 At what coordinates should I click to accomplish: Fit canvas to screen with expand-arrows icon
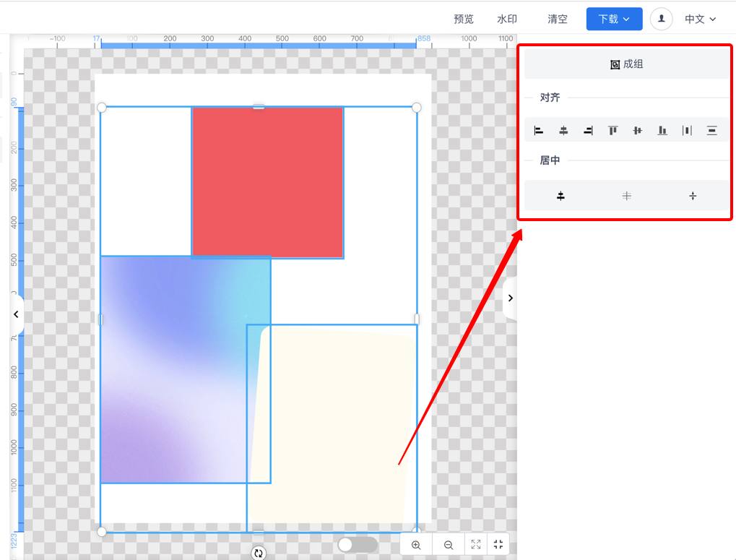476,545
